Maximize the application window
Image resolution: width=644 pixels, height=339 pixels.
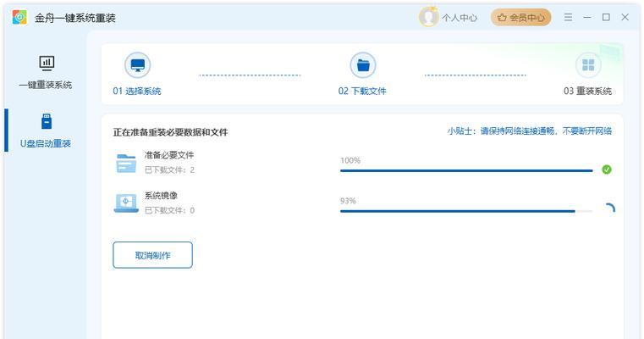point(606,17)
